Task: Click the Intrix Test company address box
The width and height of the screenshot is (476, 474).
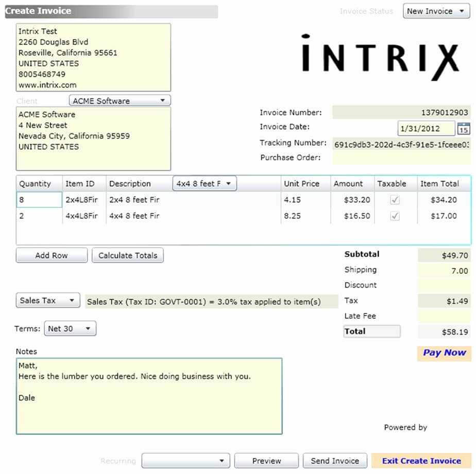Action: coord(93,57)
